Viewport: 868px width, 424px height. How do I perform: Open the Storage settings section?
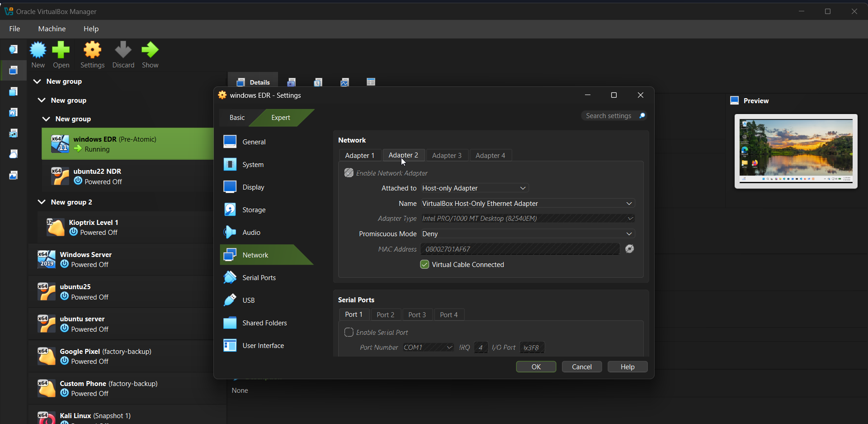[x=254, y=210]
